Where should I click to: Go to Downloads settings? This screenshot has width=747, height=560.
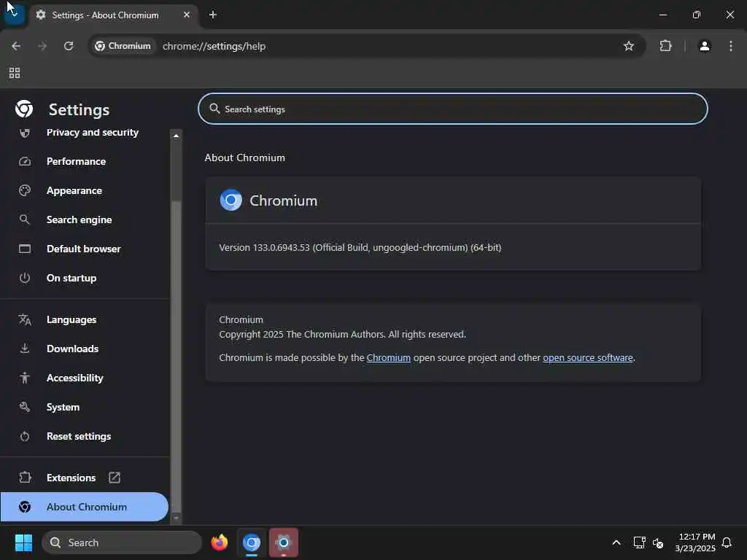(85, 349)
